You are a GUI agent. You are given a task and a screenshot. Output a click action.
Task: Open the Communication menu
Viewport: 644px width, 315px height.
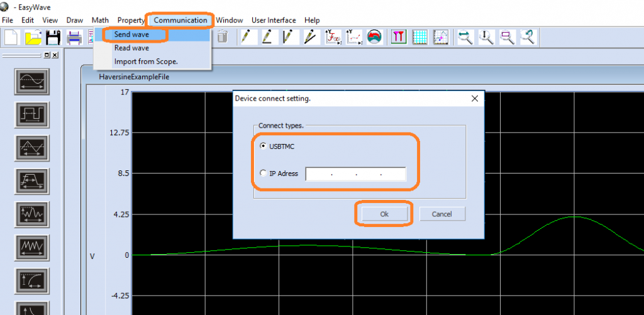pos(180,20)
